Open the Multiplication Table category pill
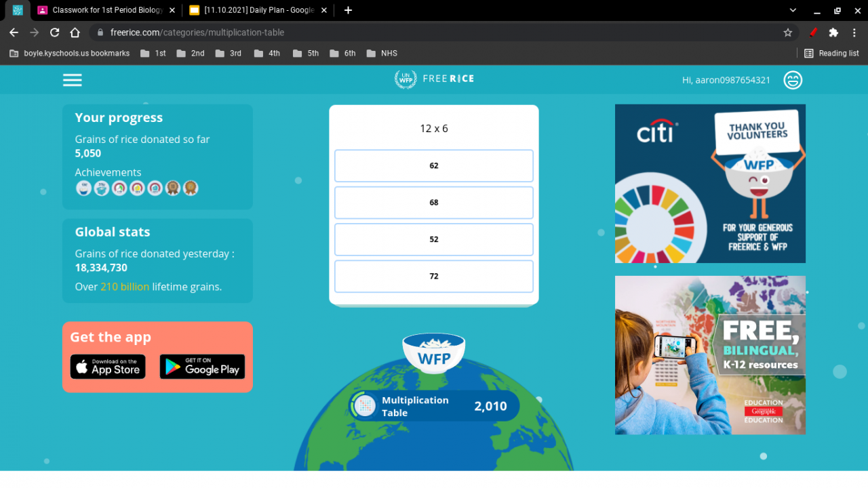Screen dimensions: 868x488 (434, 406)
